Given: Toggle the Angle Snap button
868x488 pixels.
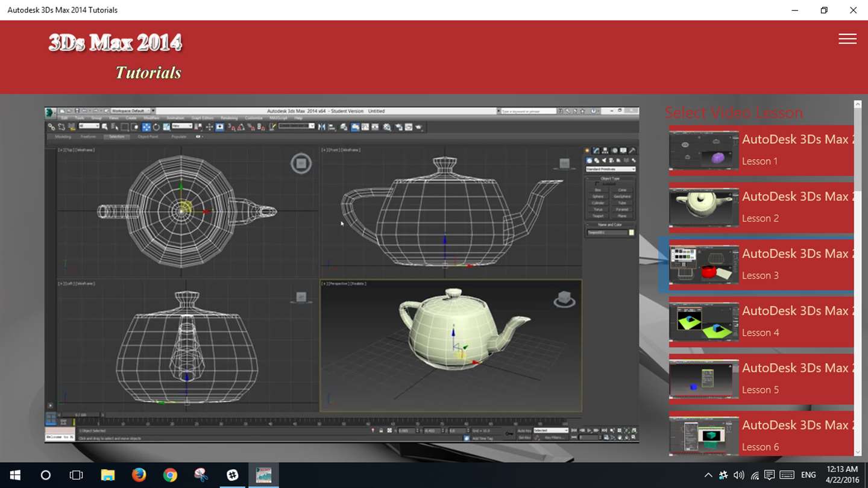Looking at the screenshot, I should point(241,127).
